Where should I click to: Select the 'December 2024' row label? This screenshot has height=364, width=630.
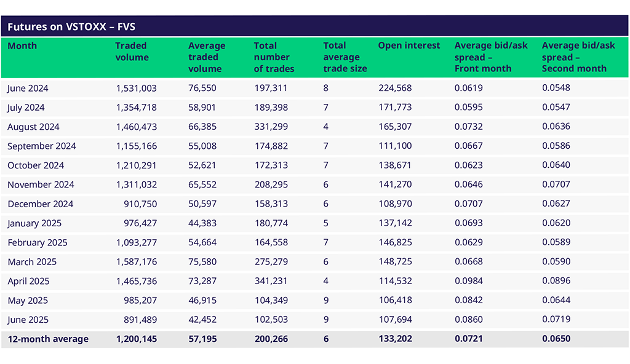pos(40,204)
